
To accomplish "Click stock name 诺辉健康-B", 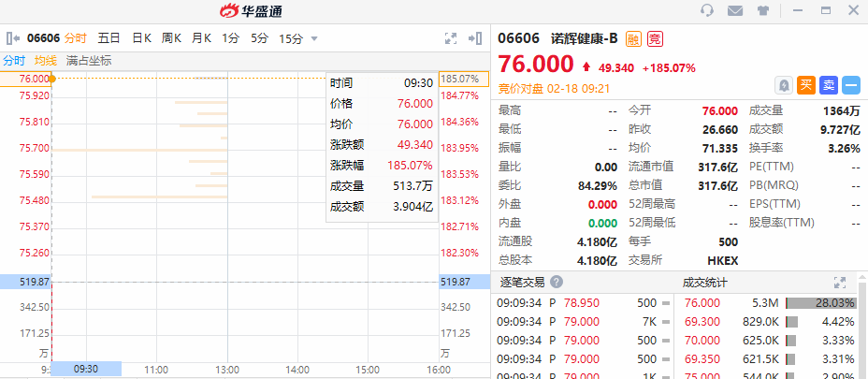I will pos(584,38).
